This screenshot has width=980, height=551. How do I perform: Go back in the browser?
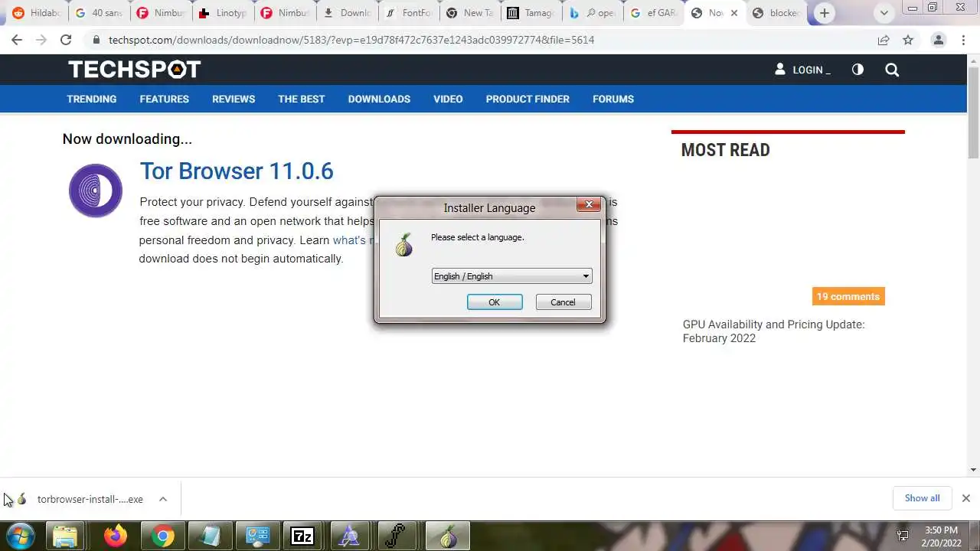17,40
